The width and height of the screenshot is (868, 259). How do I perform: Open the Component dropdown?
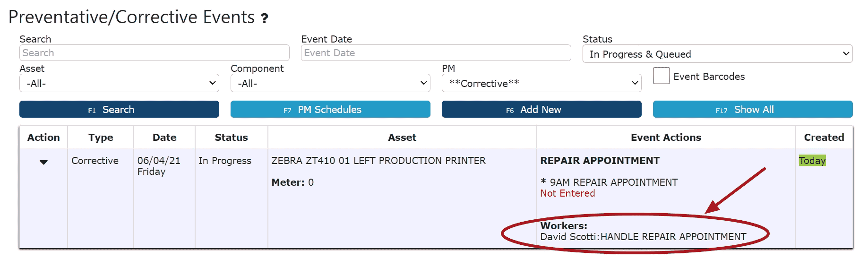pyautogui.click(x=330, y=83)
